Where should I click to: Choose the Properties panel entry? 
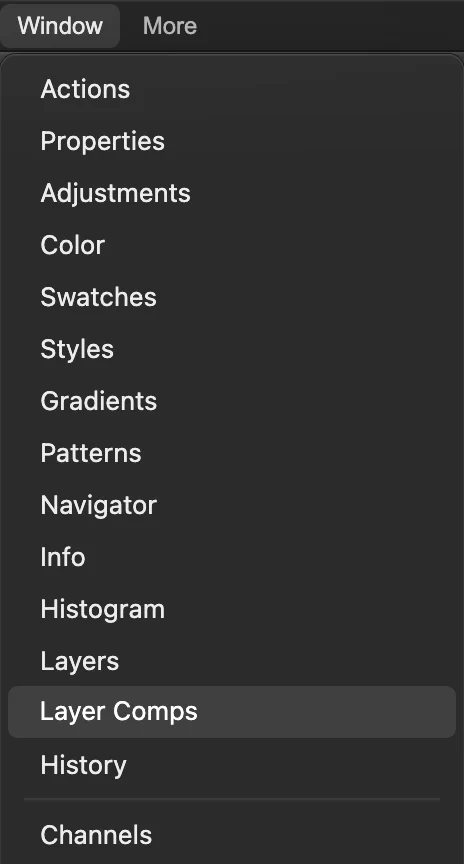click(232, 141)
